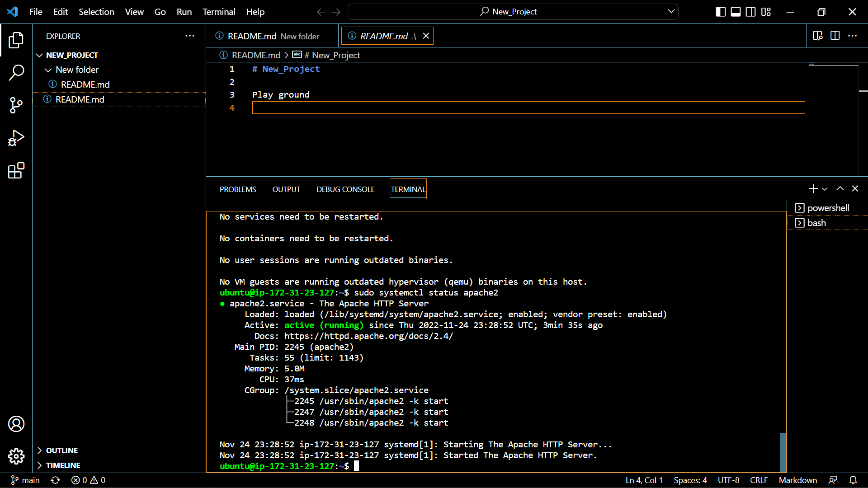This screenshot has width=868, height=488.
Task: Collapse the New folder tree item
Action: click(48, 70)
